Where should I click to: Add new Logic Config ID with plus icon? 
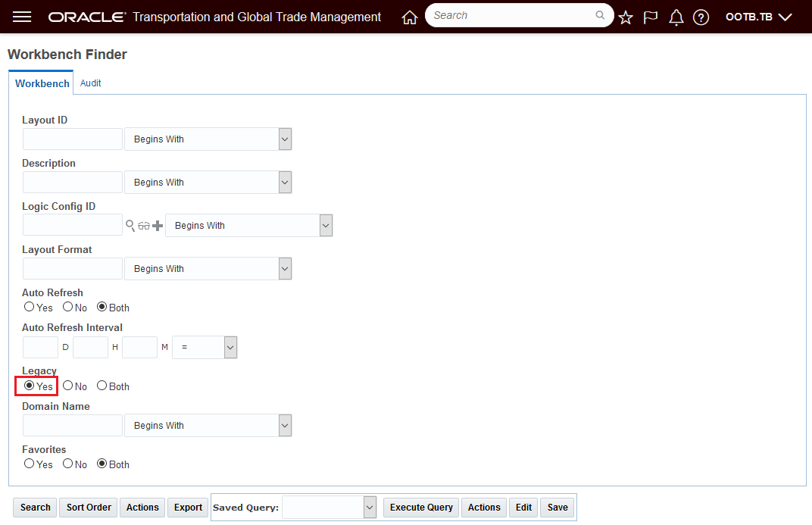(x=158, y=226)
